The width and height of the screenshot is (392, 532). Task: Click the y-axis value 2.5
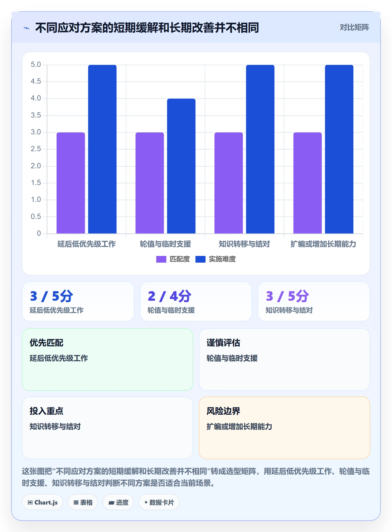pyautogui.click(x=36, y=149)
